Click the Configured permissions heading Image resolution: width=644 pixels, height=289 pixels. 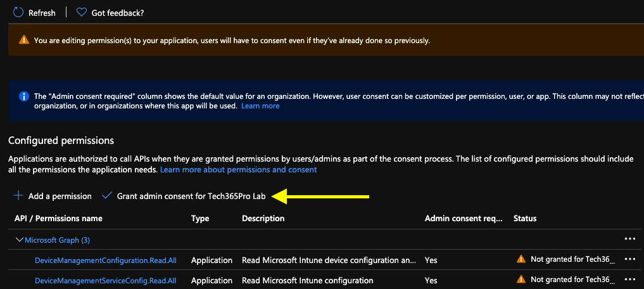click(x=61, y=141)
